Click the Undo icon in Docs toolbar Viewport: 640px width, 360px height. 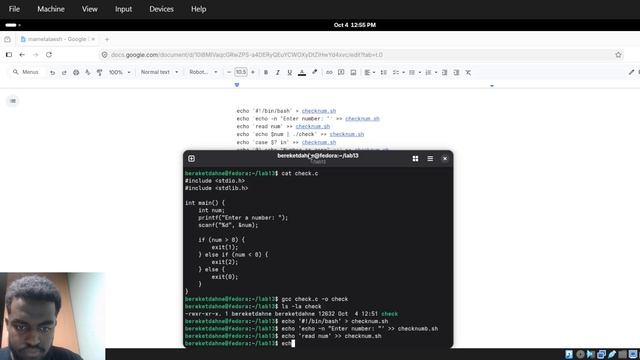pyautogui.click(x=52, y=72)
